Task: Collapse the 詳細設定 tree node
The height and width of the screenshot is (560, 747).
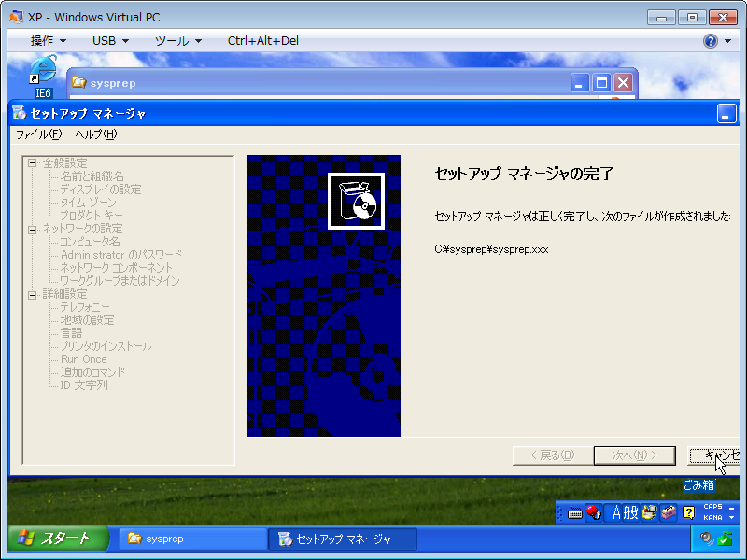Action: (x=32, y=295)
